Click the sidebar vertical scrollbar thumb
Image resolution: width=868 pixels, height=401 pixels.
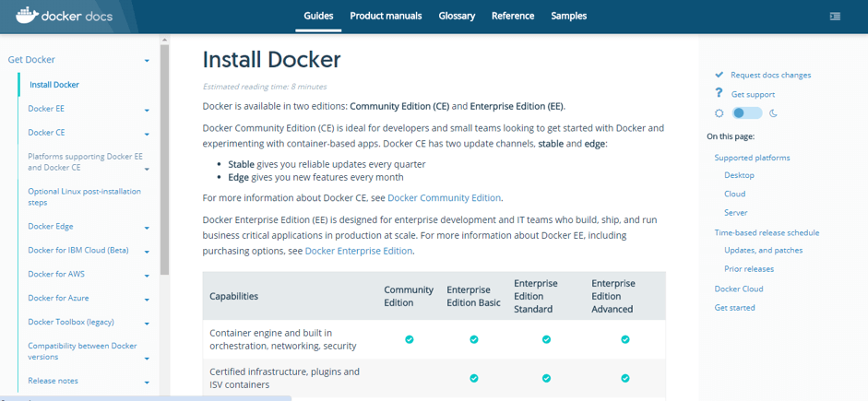click(x=164, y=159)
